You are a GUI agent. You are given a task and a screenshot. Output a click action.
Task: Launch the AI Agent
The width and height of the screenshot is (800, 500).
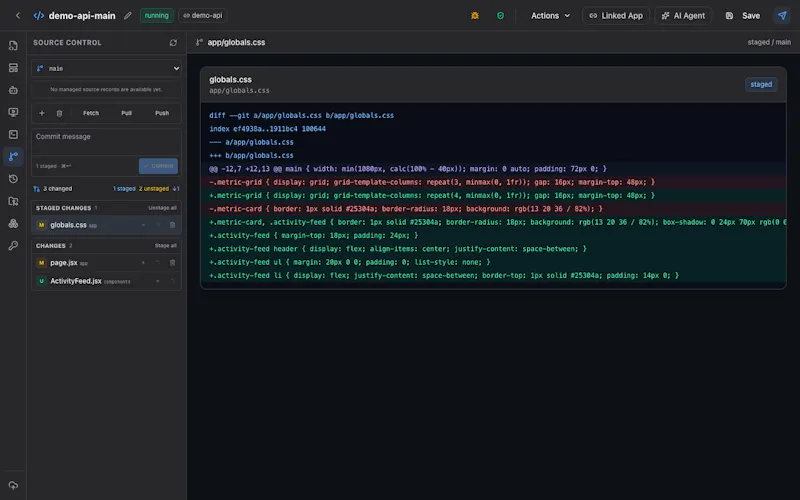[x=683, y=15]
